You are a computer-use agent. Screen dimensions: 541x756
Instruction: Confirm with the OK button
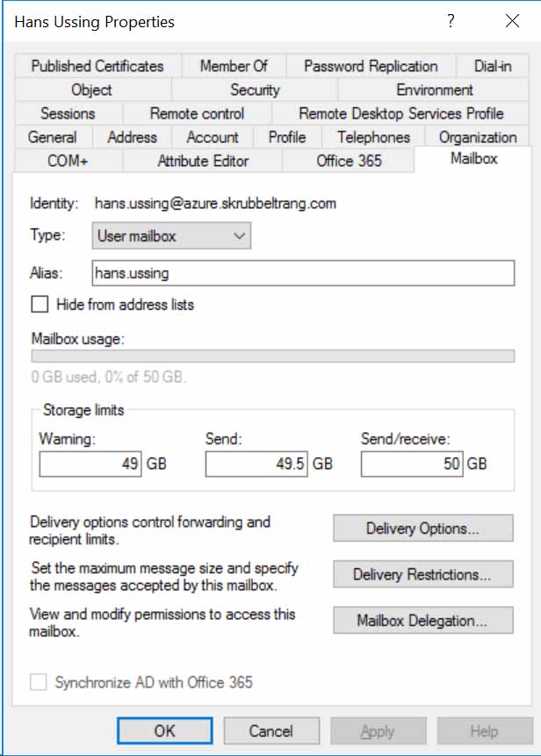pyautogui.click(x=164, y=731)
